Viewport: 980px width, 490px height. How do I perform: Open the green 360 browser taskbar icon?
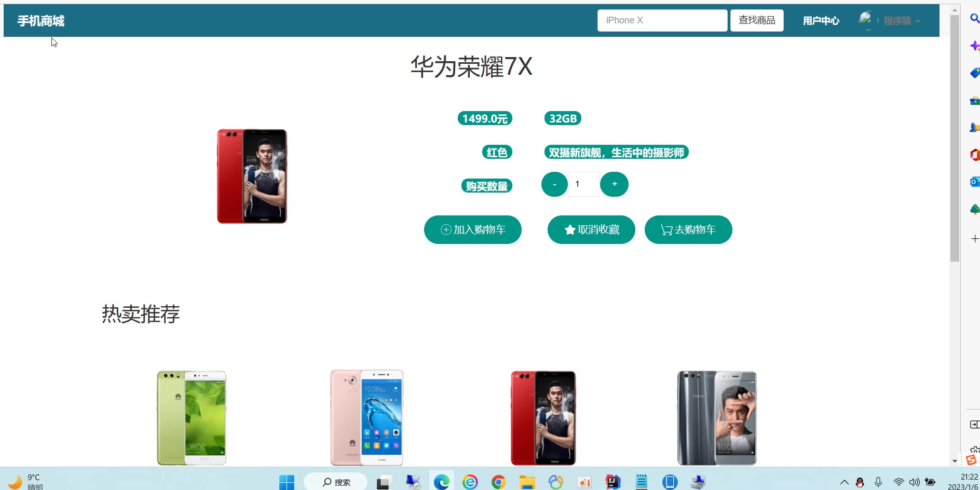[x=470, y=482]
